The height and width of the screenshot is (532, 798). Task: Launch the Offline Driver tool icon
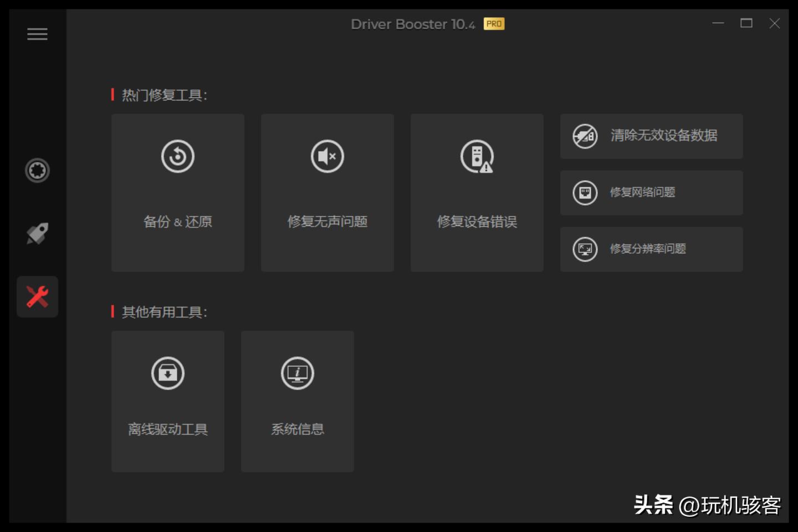168,373
